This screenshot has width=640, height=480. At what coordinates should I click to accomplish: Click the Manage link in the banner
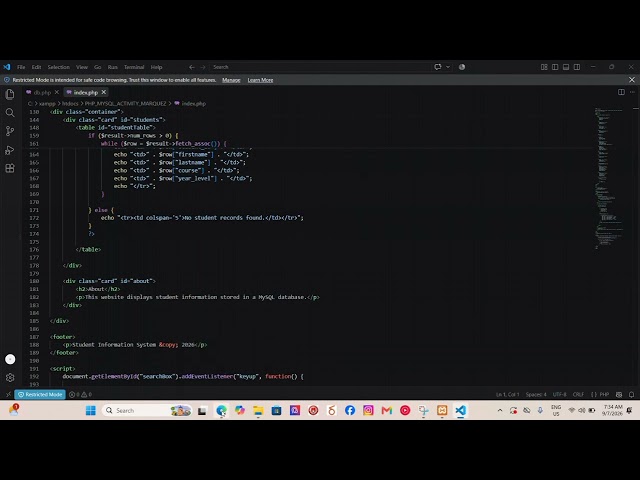[x=231, y=80]
